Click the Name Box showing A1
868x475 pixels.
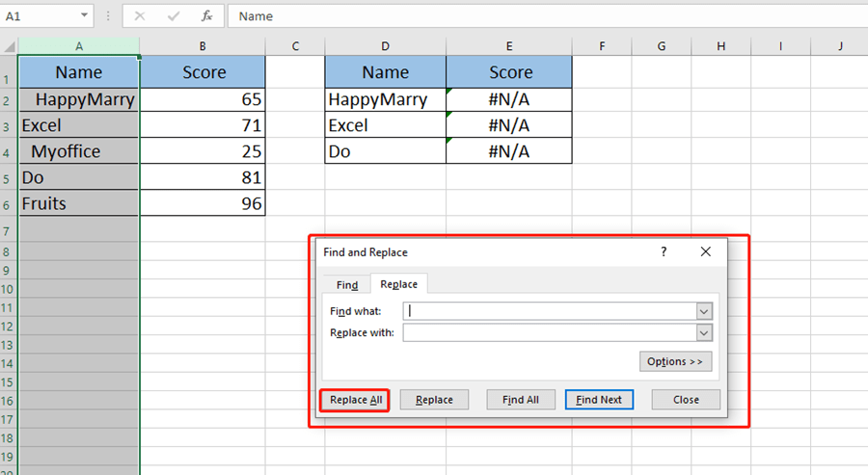click(x=40, y=16)
